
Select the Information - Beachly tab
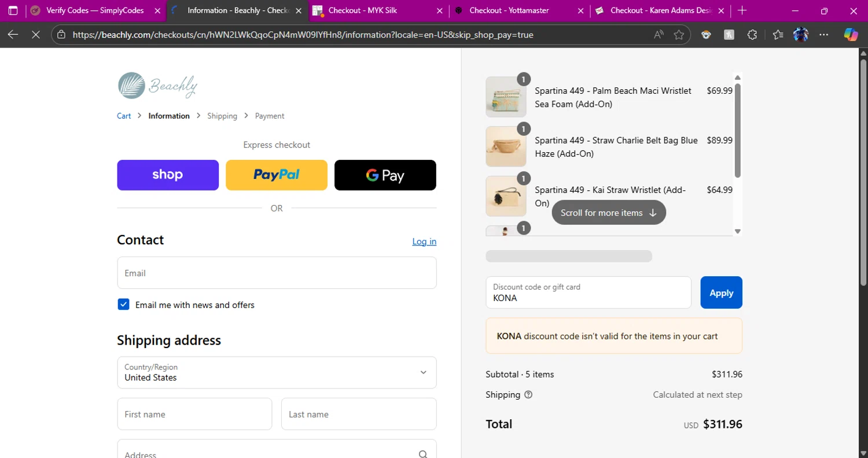(237, 10)
